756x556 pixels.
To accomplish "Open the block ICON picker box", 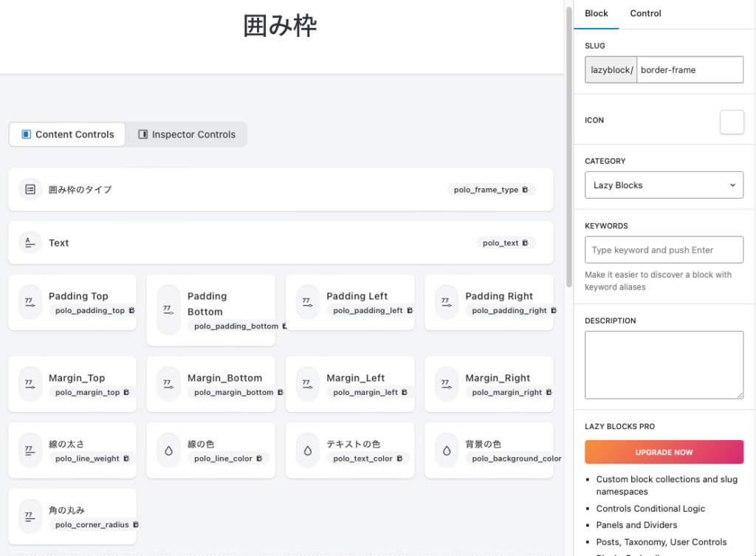I will [x=732, y=123].
